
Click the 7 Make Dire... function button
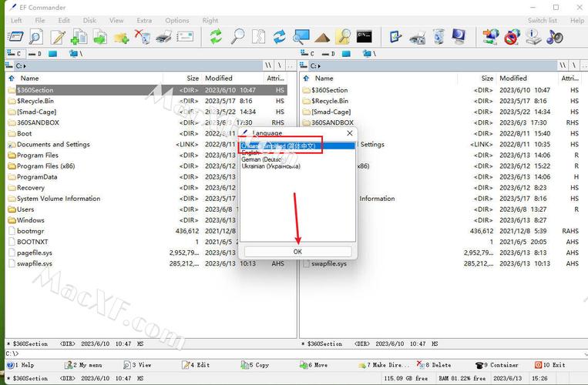click(383, 365)
